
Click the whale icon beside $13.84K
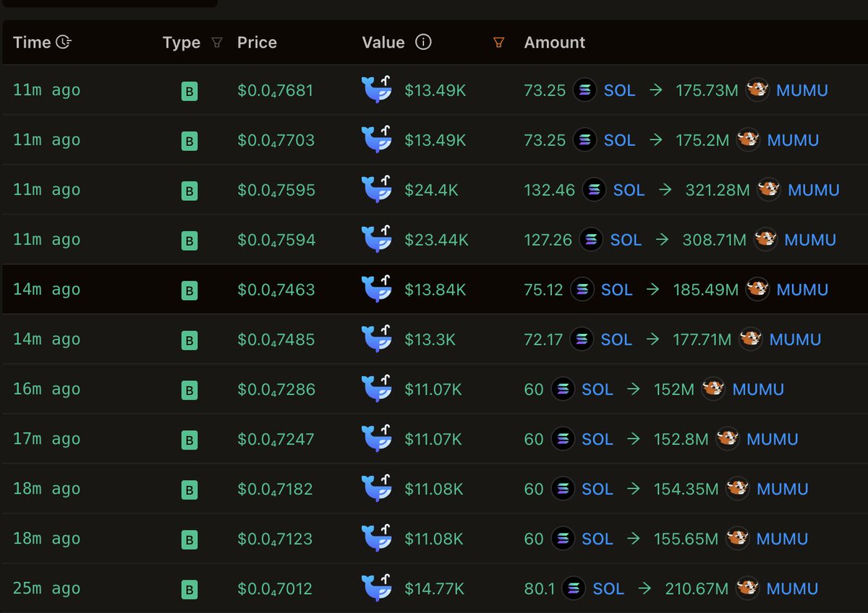click(376, 289)
